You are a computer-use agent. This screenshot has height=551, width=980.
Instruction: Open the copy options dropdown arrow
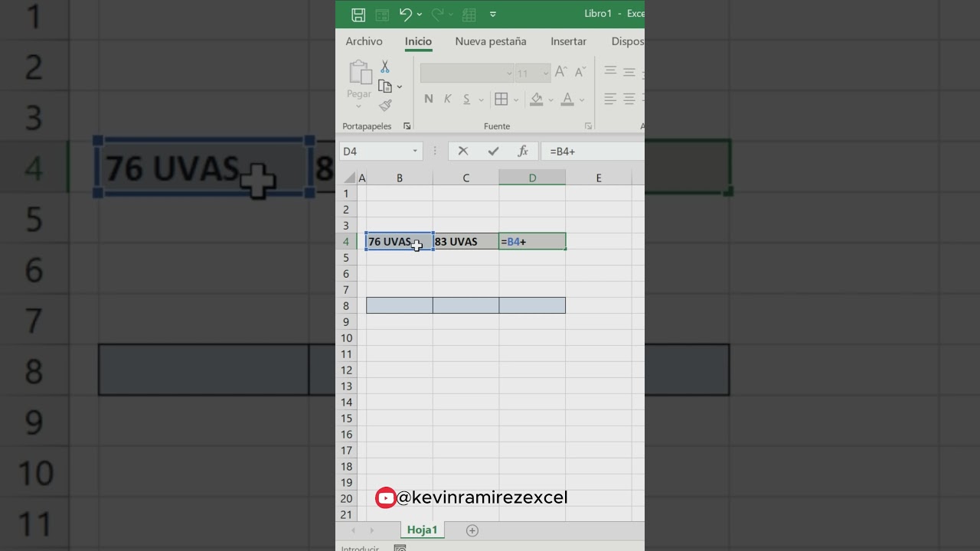point(400,86)
